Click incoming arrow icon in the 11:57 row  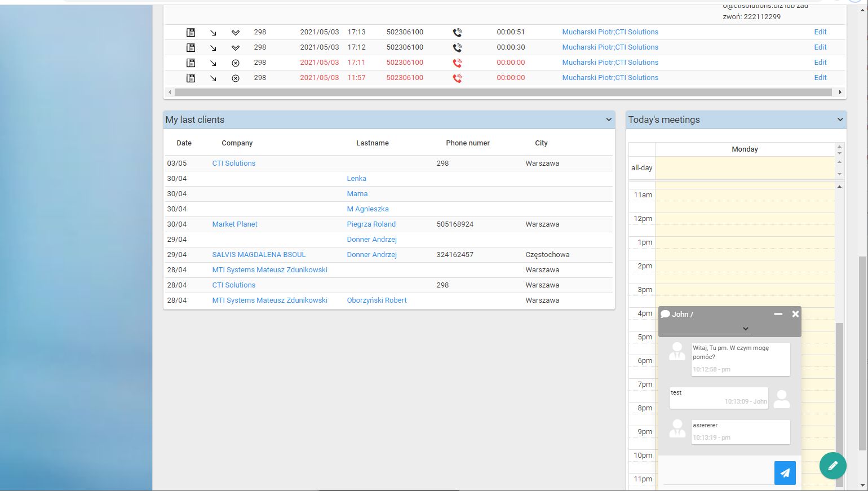(x=213, y=78)
